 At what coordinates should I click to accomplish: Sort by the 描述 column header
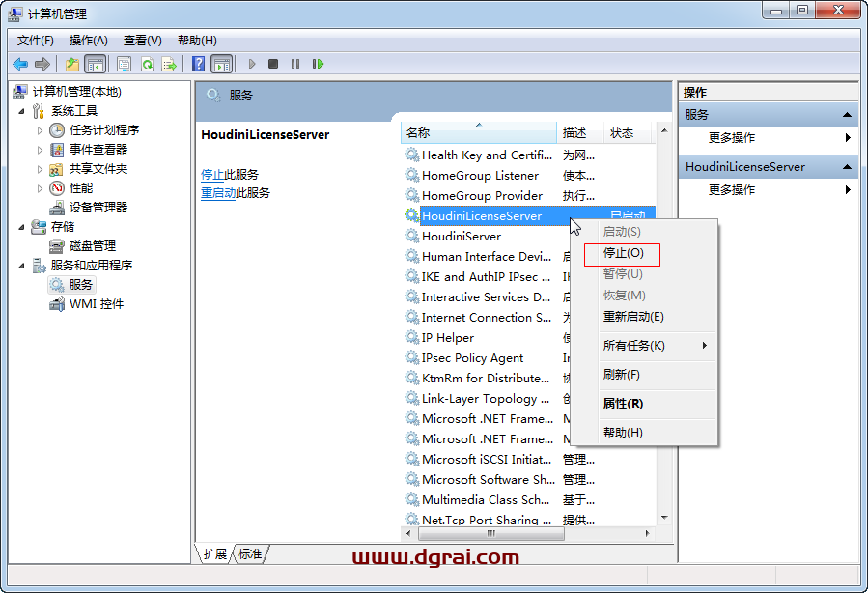[580, 133]
